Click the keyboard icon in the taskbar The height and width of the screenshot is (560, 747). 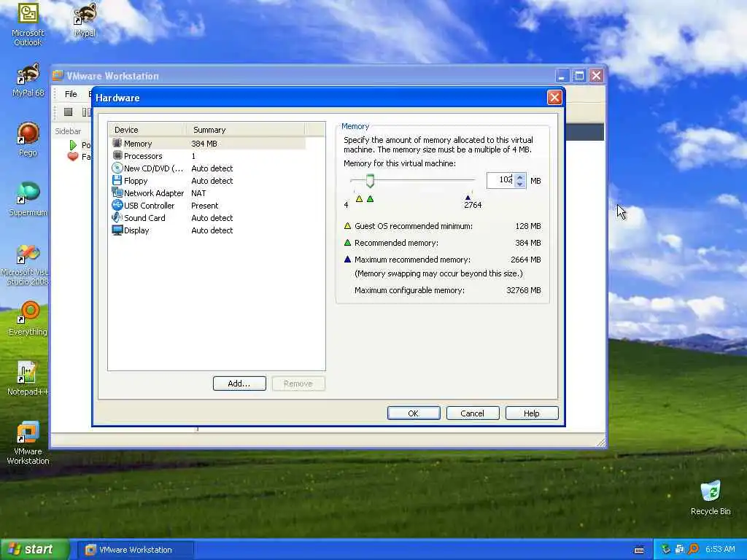[x=639, y=550]
